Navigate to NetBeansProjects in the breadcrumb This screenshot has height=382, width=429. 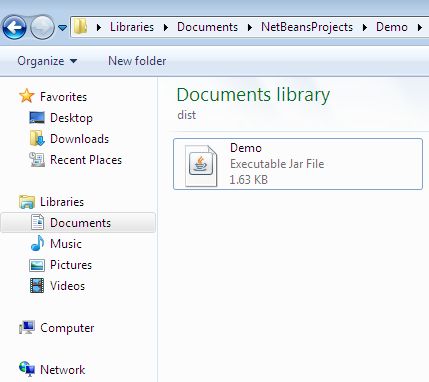[x=307, y=27]
